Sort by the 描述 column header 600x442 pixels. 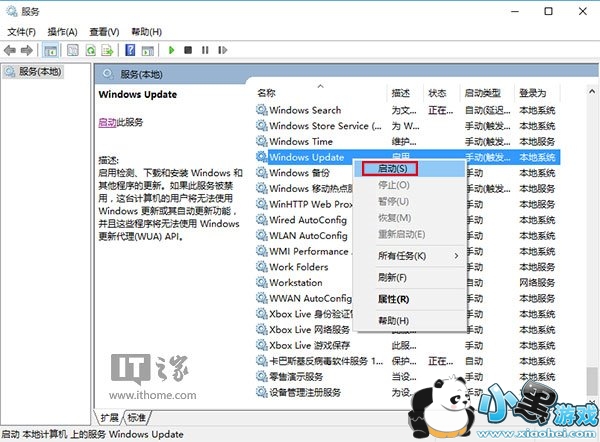click(406, 93)
